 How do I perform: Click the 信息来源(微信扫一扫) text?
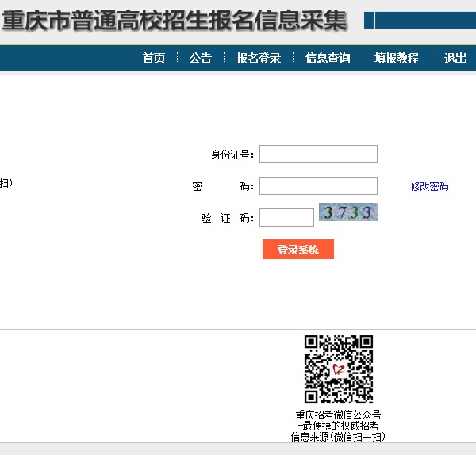(x=339, y=437)
